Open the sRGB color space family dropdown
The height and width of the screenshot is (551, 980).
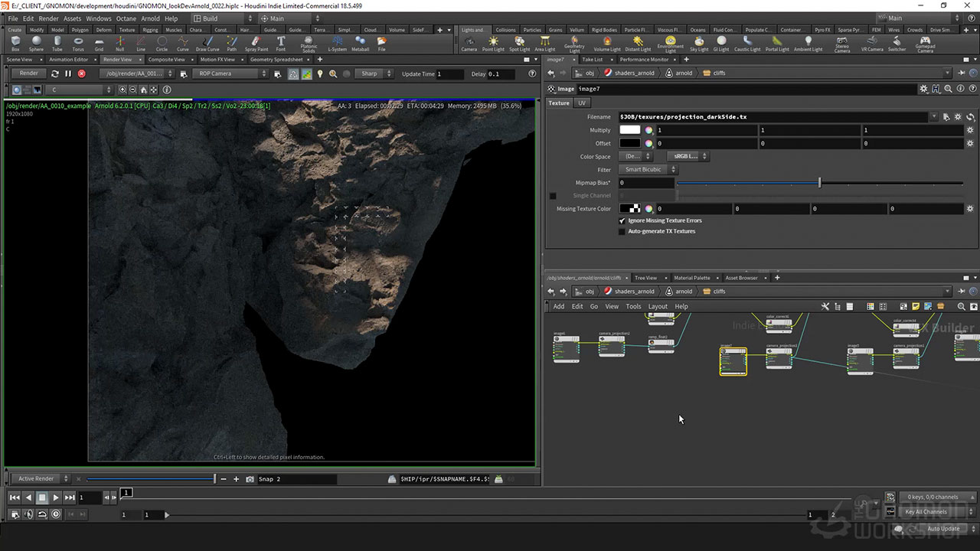coord(689,156)
